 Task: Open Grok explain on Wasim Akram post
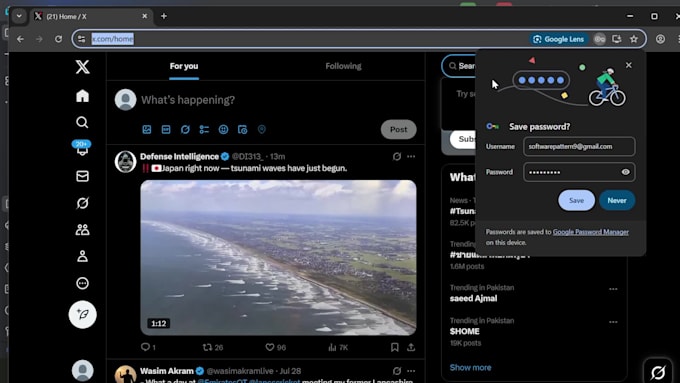click(396, 371)
